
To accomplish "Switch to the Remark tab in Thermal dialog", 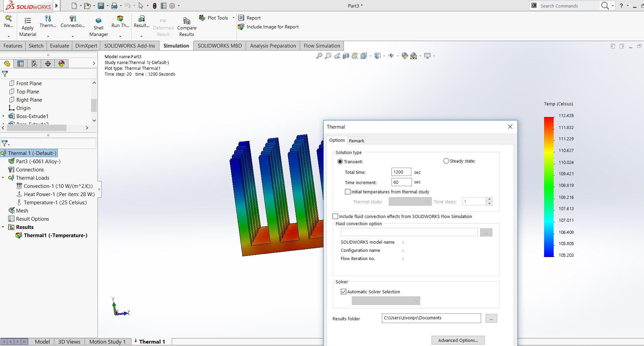I will pyautogui.click(x=357, y=141).
